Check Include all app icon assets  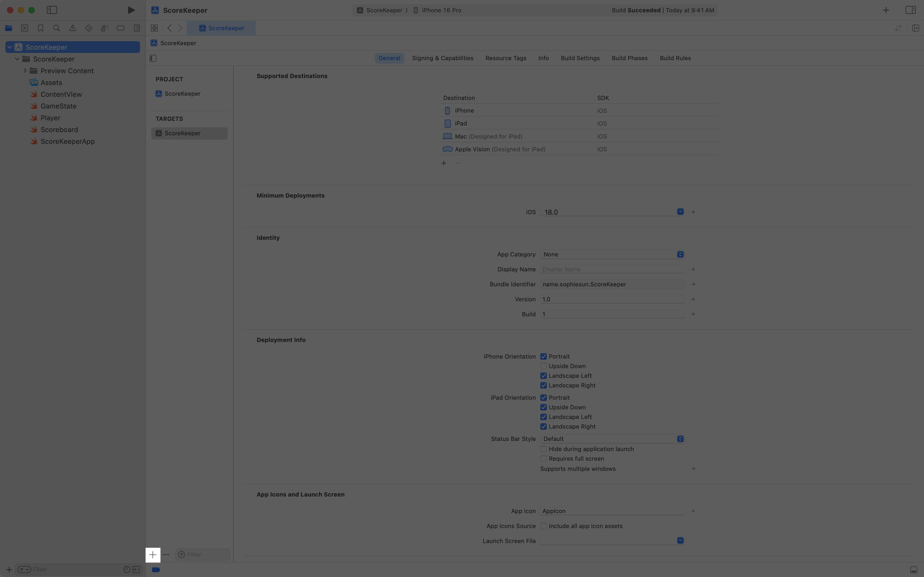point(543,526)
